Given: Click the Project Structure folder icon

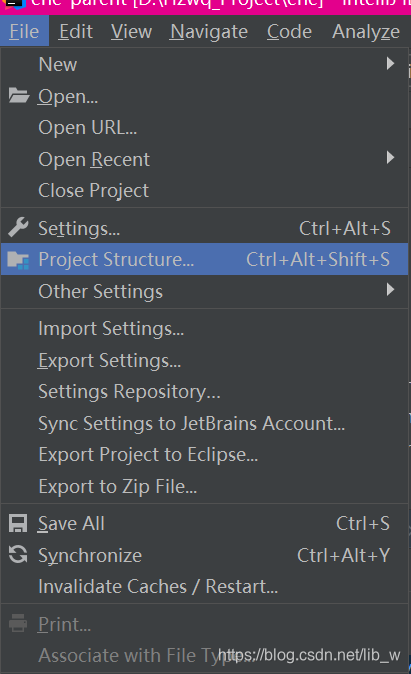Looking at the screenshot, I should click(18, 260).
